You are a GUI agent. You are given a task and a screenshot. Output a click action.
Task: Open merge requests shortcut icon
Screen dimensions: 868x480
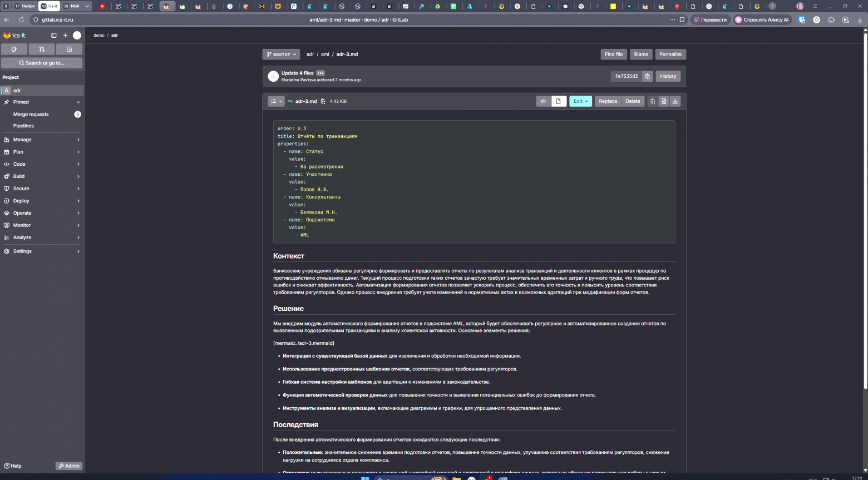tap(42, 50)
